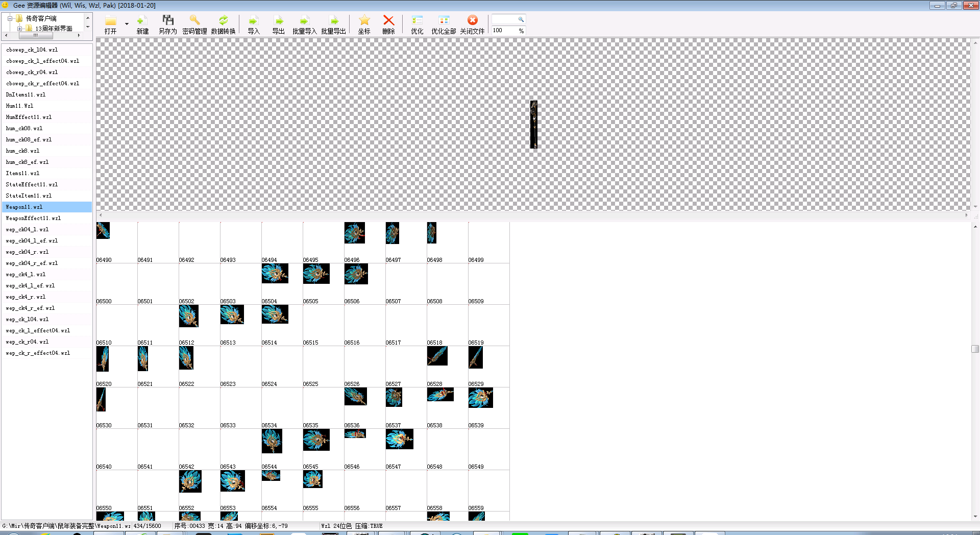This screenshot has height=535, width=980.
Task: Click the 另存为 (Save As) floppy icon
Action: [167, 21]
